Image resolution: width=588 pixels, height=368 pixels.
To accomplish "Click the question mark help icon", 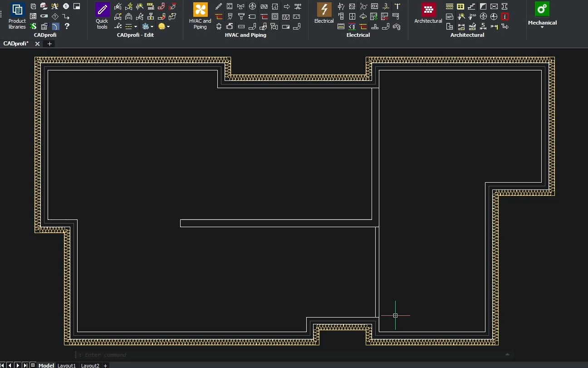I will point(67,26).
